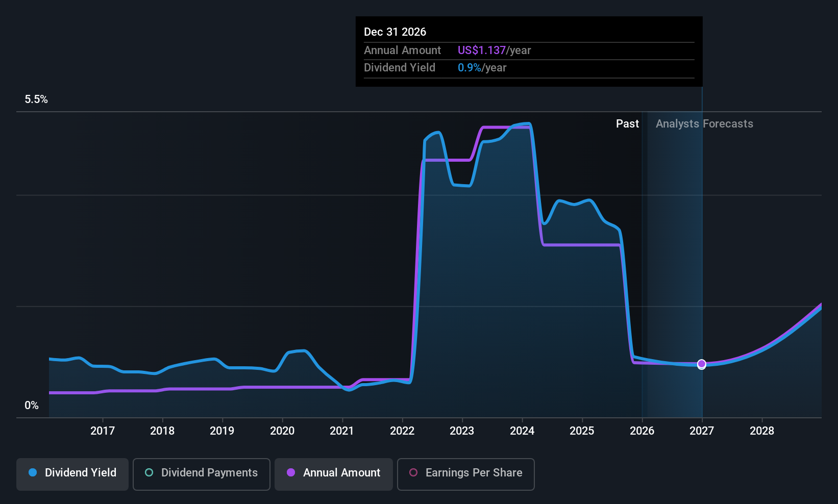Click the Past region label
Screen dimensions: 838x504
coord(627,124)
